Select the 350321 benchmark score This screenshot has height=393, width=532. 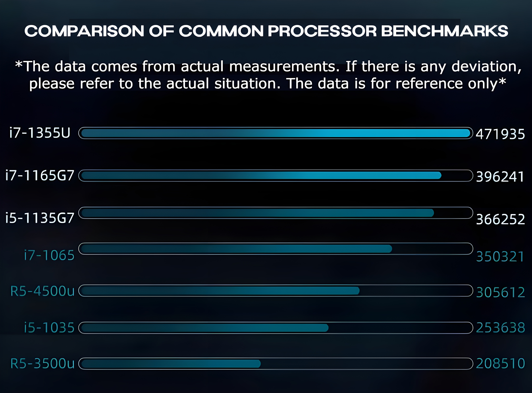[500, 256]
